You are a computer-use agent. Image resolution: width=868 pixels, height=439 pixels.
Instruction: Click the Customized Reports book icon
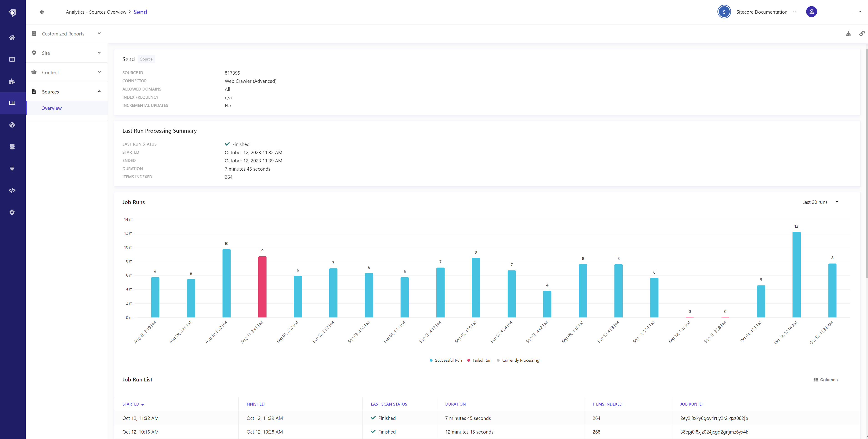[x=34, y=33]
